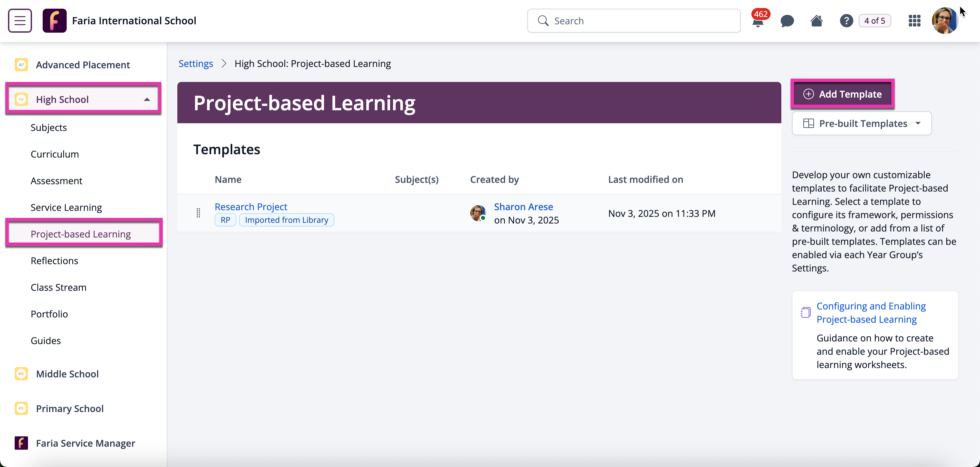Open the hamburger navigation menu

pyautogui.click(x=20, y=21)
